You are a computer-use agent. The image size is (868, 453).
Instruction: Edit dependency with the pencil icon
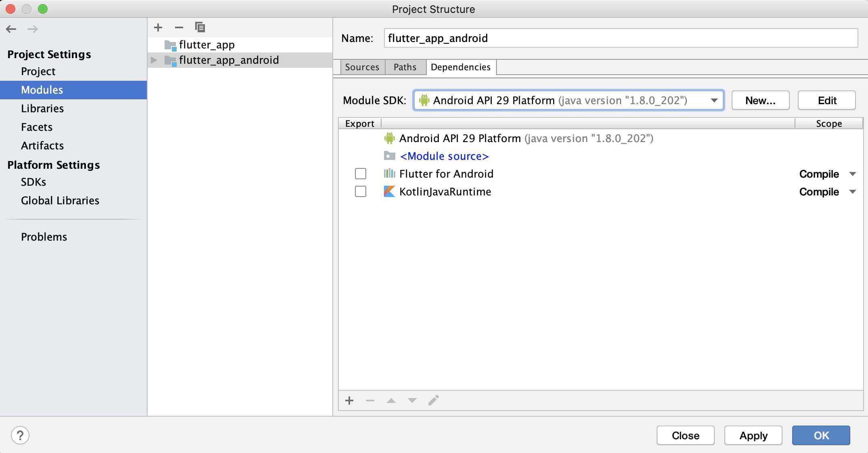(434, 400)
